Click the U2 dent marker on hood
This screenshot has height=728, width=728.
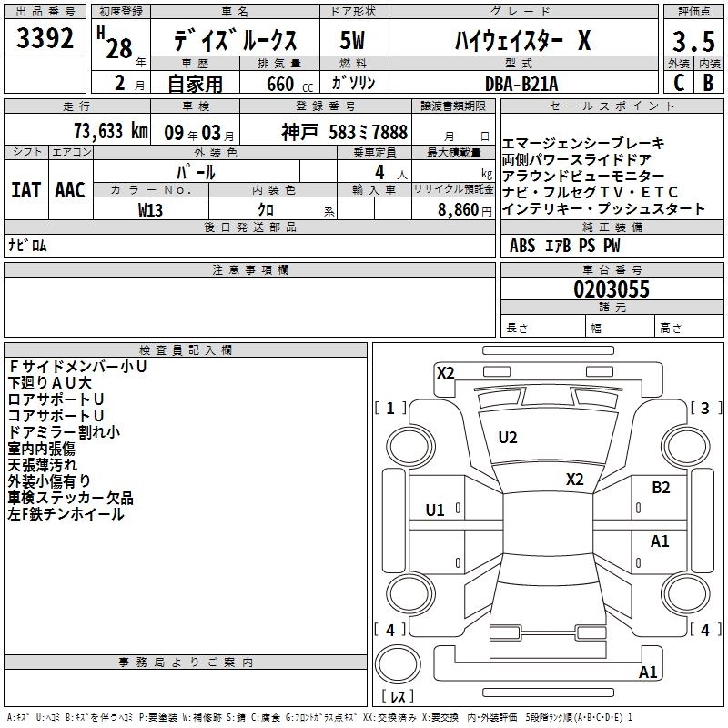point(508,438)
